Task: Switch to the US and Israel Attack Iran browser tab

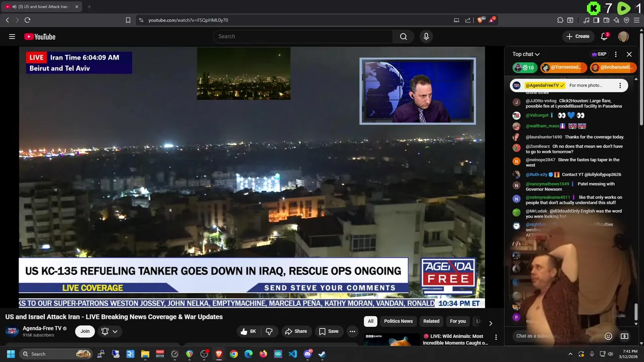Action: 42,7
